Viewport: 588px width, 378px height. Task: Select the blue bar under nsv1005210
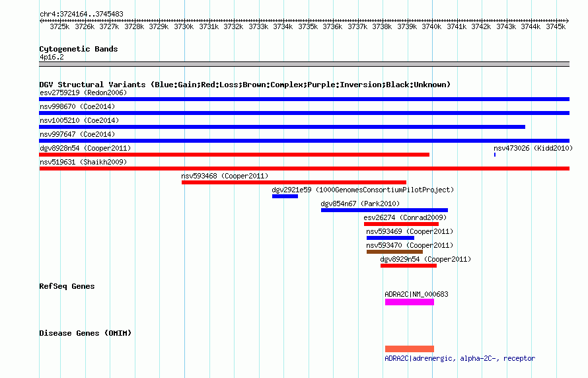pyautogui.click(x=282, y=127)
